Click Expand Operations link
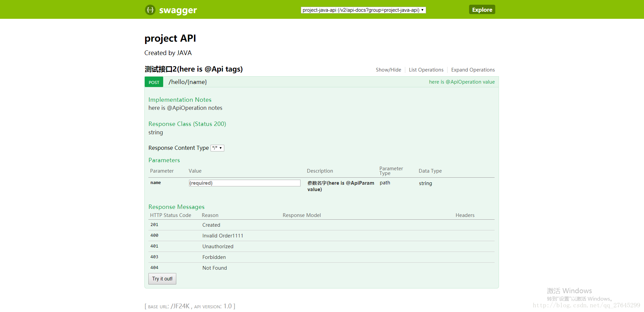This screenshot has width=644, height=312. point(473,70)
